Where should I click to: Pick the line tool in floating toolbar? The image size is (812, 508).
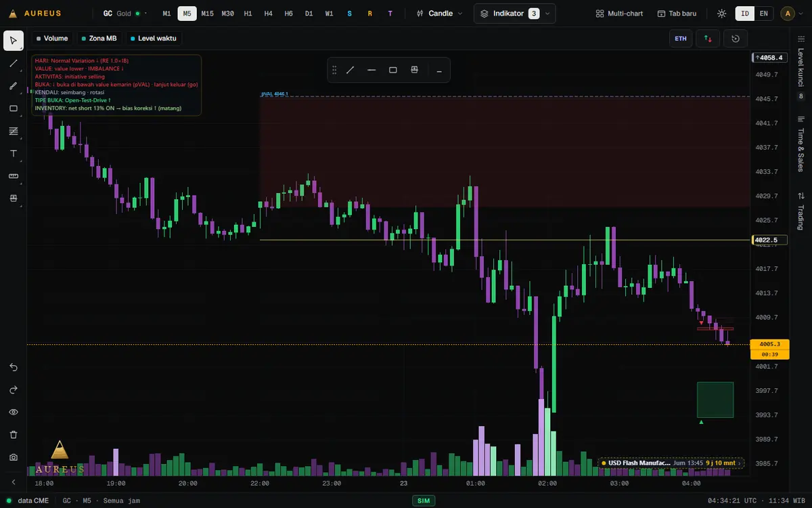point(351,70)
